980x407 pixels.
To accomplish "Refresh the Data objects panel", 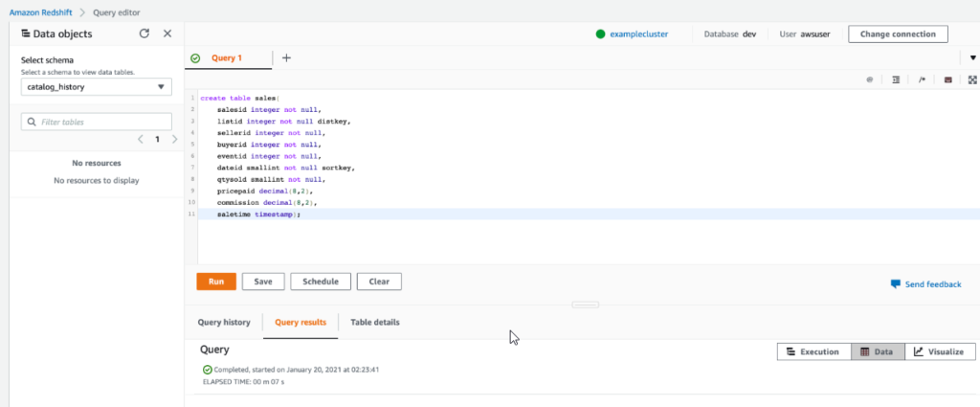I will pyautogui.click(x=145, y=34).
